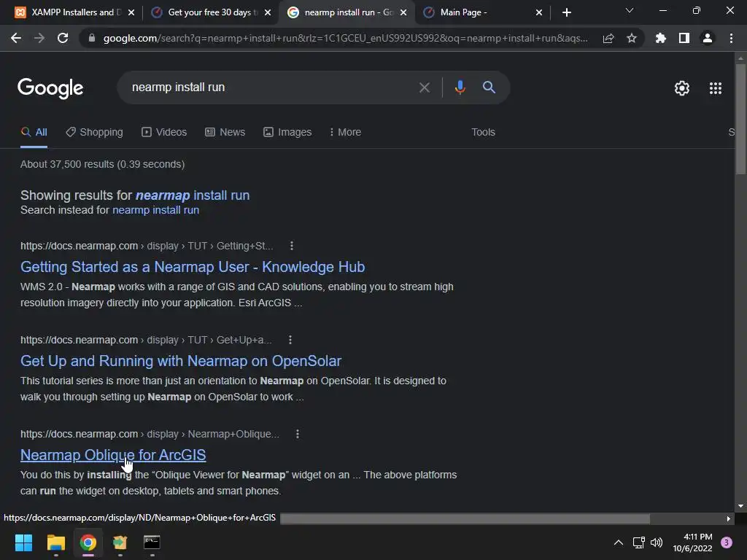This screenshot has height=560, width=747.
Task: Open Get Up and Running with Nearmap link
Action: coord(181,361)
